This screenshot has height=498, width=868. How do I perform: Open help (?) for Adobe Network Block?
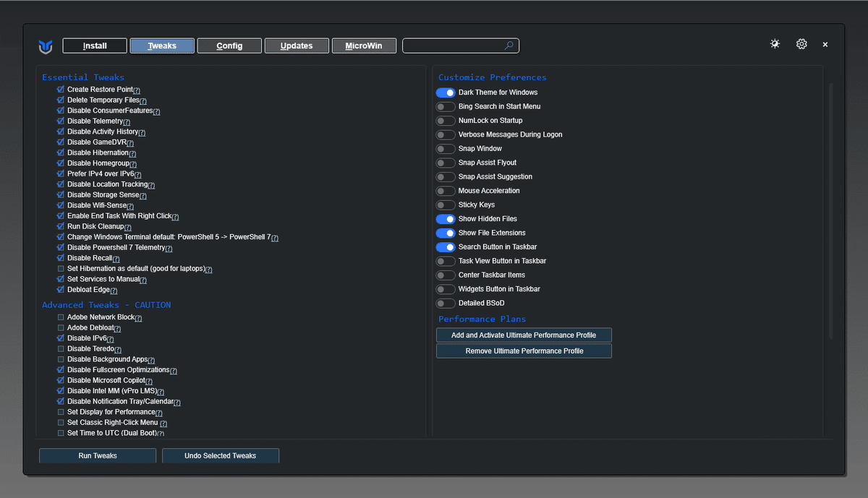click(138, 318)
